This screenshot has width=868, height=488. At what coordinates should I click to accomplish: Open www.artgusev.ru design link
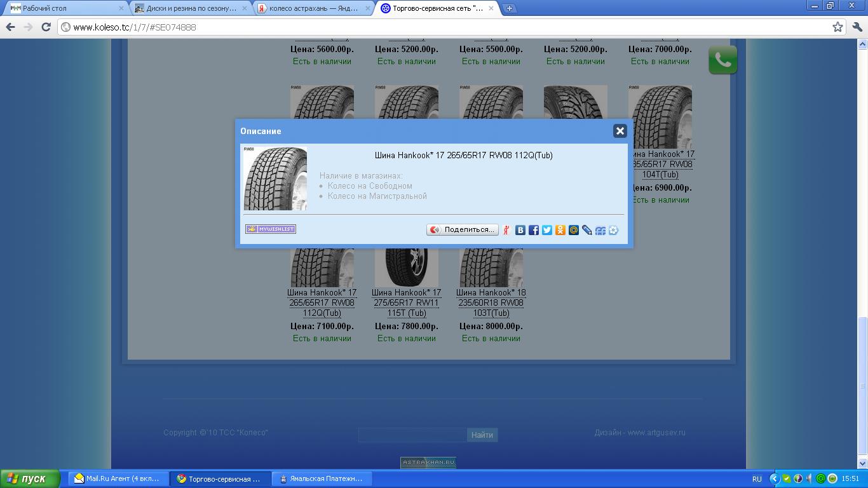click(656, 433)
